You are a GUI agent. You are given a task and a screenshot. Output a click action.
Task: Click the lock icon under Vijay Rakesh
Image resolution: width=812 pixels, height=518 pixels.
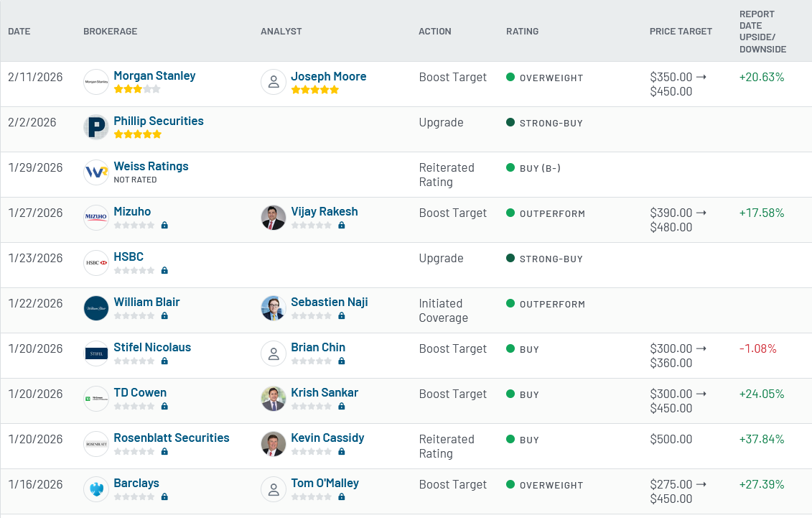pyautogui.click(x=342, y=226)
